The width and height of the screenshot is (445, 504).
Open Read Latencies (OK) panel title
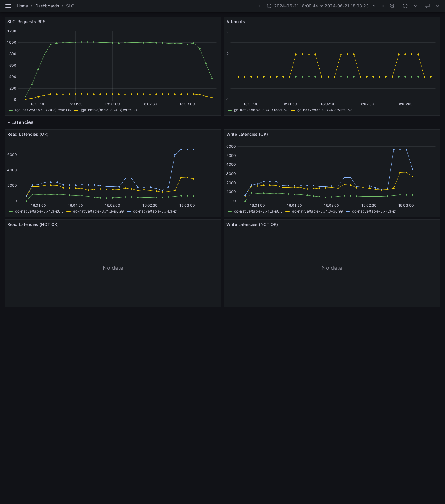(28, 134)
